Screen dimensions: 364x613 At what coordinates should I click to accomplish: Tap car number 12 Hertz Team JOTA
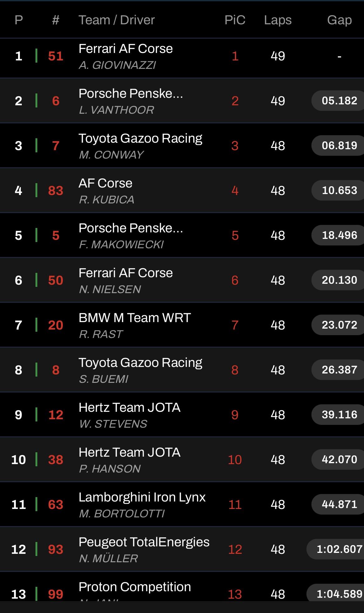[x=56, y=415]
